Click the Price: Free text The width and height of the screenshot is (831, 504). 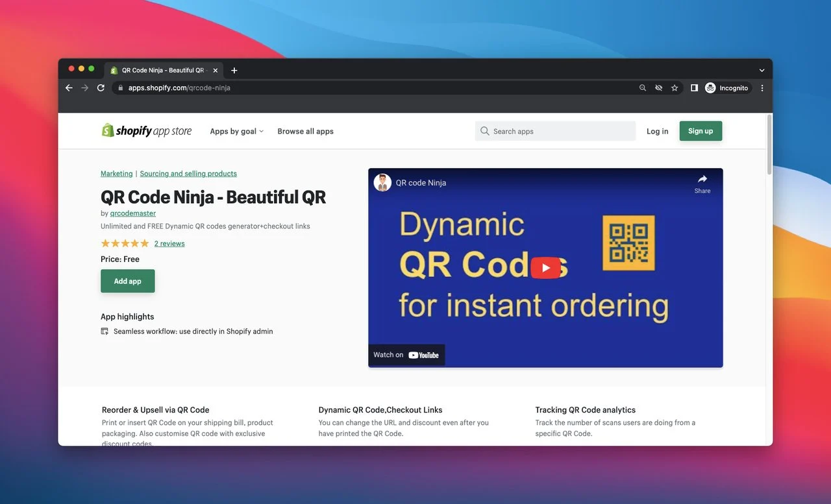coord(120,259)
